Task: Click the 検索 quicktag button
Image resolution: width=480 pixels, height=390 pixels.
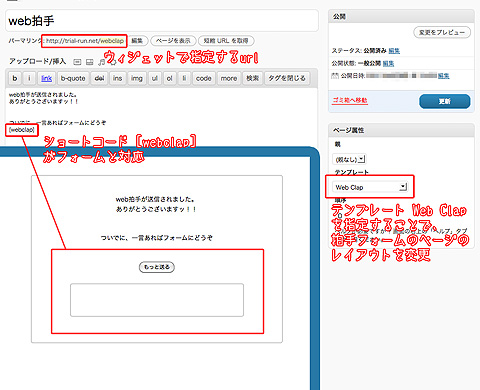Action: [x=252, y=78]
